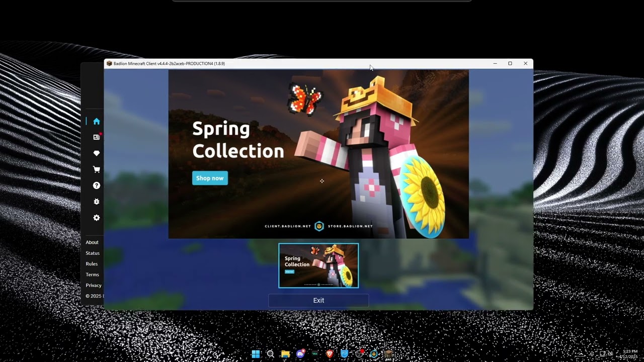Maximize the Badlion Minecraft Client window
This screenshot has height=362, width=644.
point(510,63)
